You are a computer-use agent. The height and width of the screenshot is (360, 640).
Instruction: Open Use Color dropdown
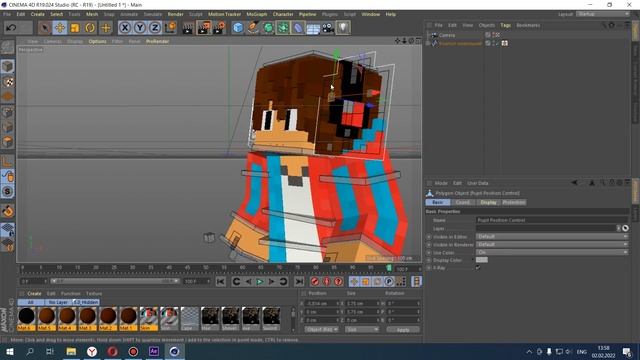[x=552, y=252]
